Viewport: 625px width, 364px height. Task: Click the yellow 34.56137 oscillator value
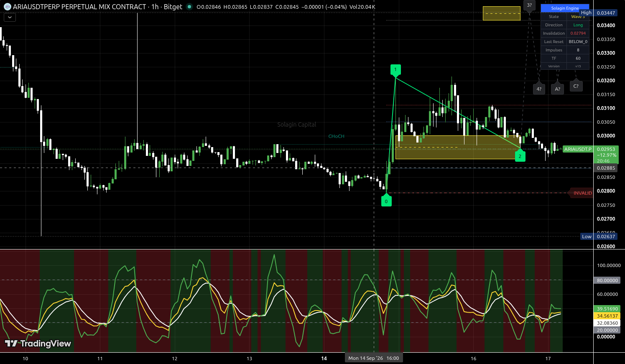[607, 316]
